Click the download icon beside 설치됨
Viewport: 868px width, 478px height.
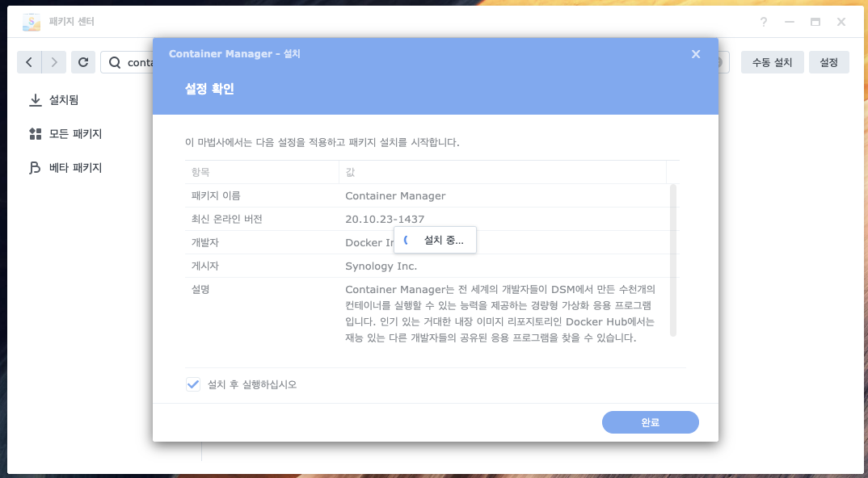coord(36,100)
